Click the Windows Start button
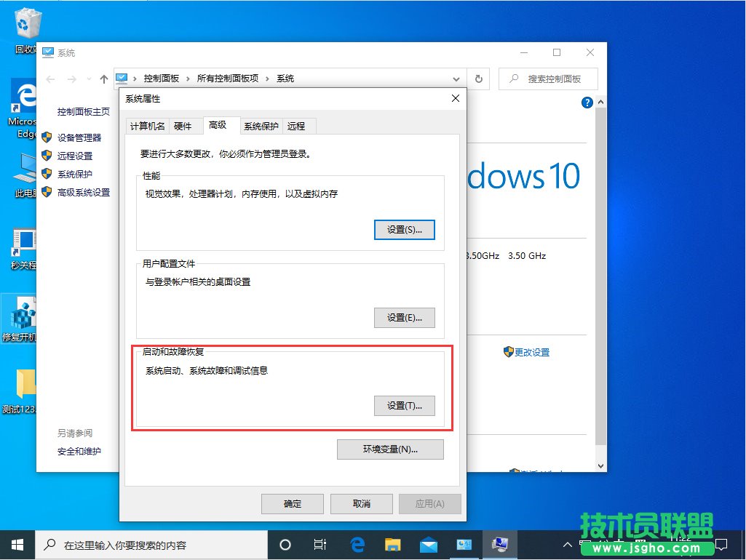The height and width of the screenshot is (560, 746). (x=16, y=544)
